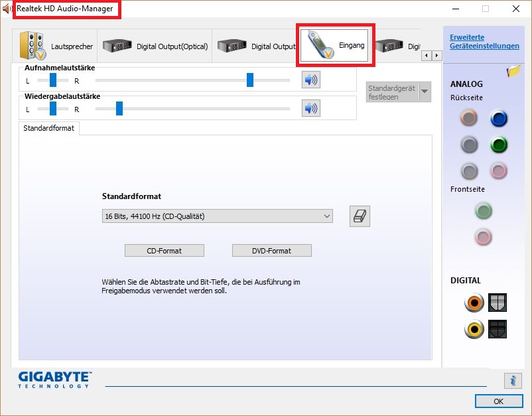Select the pink microphone rear jack

[498, 171]
